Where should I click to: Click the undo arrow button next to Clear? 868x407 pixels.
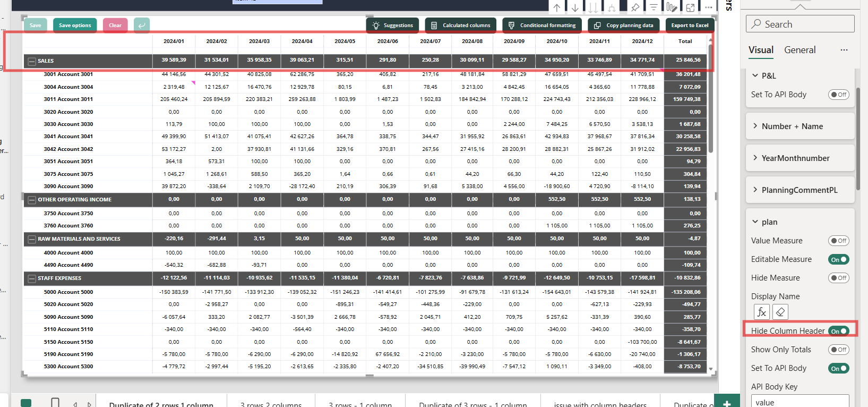[142, 25]
